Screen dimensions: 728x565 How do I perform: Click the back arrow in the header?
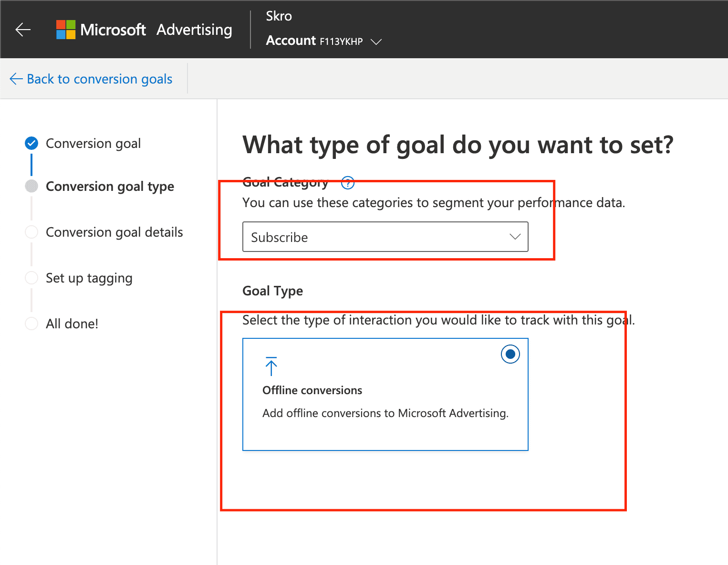(23, 30)
